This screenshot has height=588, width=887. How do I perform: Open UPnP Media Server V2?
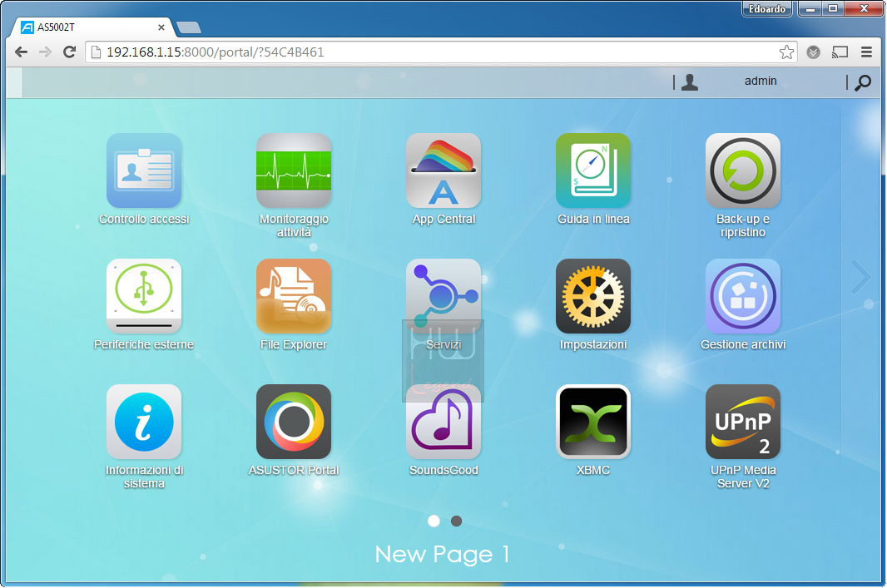click(x=743, y=422)
